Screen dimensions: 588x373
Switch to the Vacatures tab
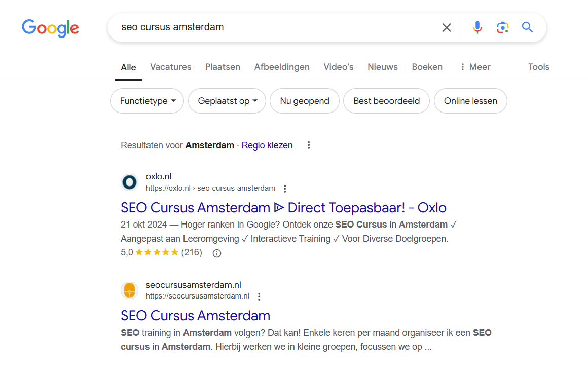(x=170, y=67)
